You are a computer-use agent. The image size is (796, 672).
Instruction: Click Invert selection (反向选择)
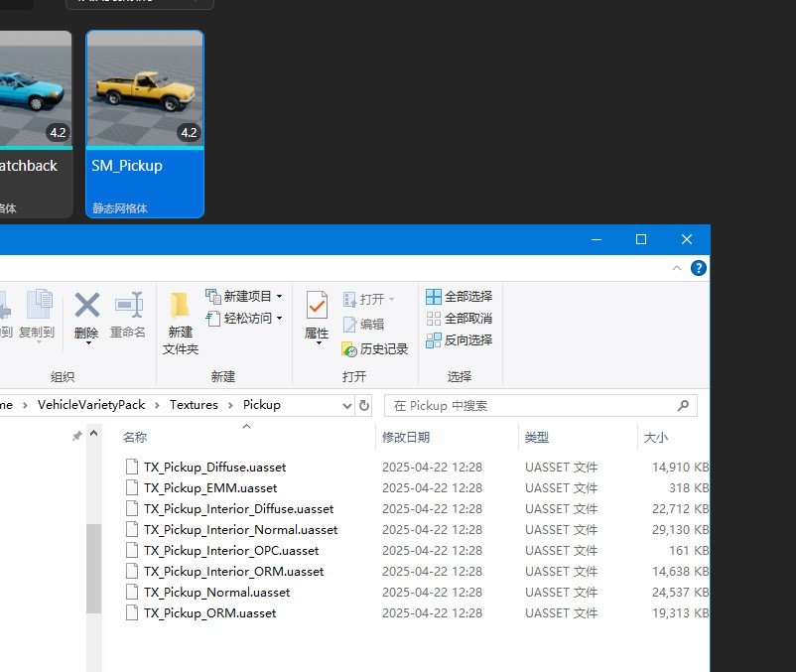[x=459, y=340]
